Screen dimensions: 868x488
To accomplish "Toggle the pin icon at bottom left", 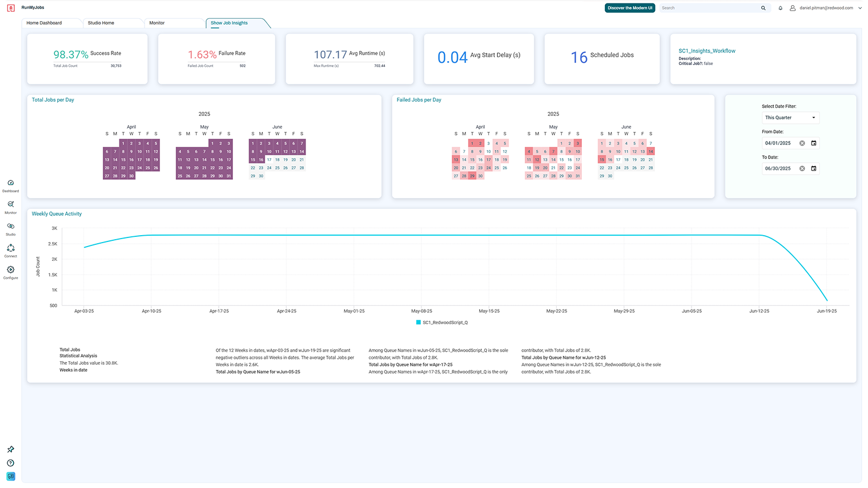I will click(x=10, y=449).
